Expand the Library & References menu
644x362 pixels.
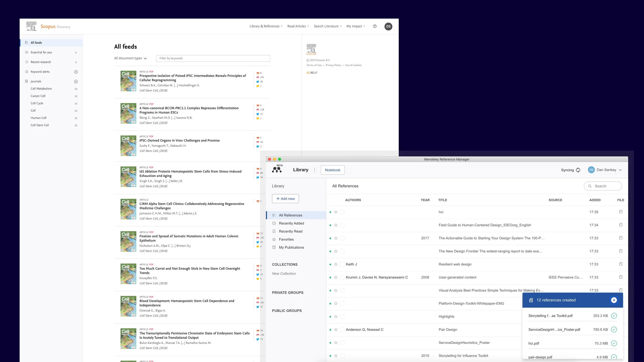point(266,26)
